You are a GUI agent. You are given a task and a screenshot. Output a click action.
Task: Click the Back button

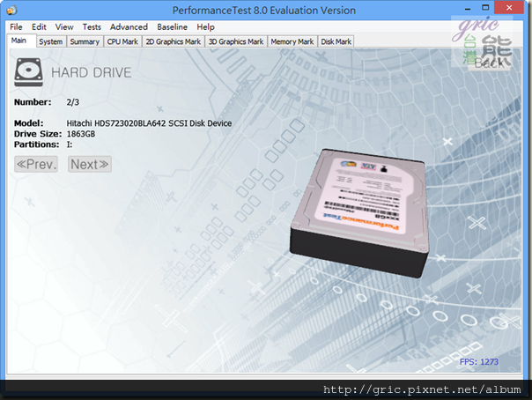(489, 63)
